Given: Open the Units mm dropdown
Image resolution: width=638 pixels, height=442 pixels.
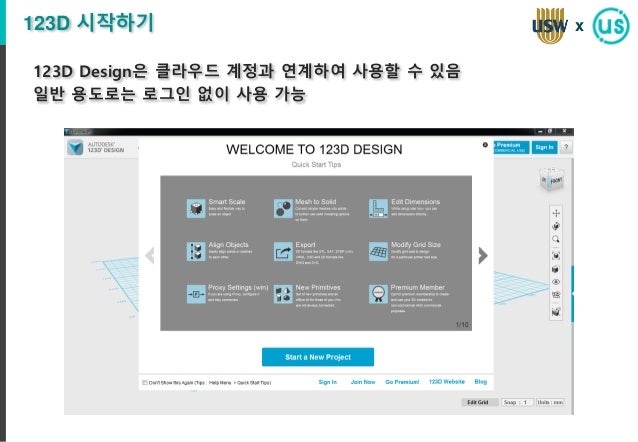Looking at the screenshot, I should 550,402.
